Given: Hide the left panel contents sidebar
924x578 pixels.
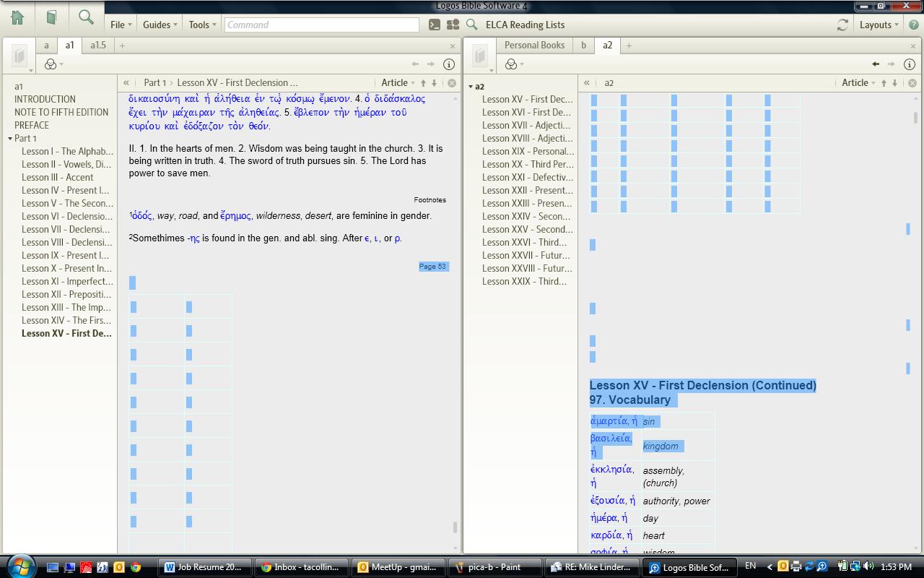Looking at the screenshot, I should coord(126,83).
